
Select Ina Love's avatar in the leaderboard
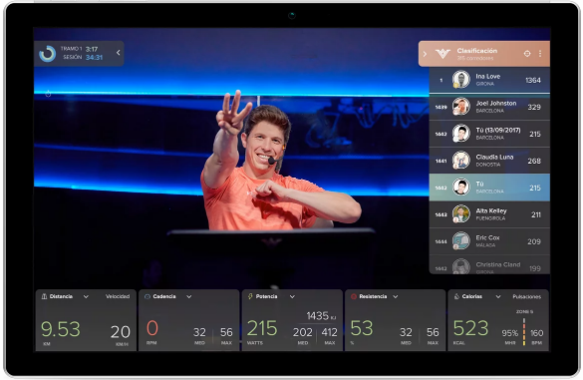click(x=461, y=80)
